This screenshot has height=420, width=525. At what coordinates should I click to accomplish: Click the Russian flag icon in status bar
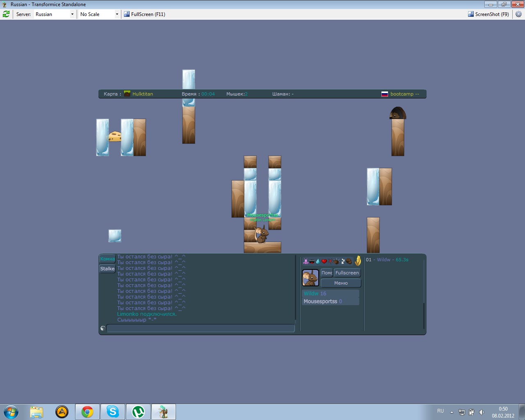(x=385, y=94)
